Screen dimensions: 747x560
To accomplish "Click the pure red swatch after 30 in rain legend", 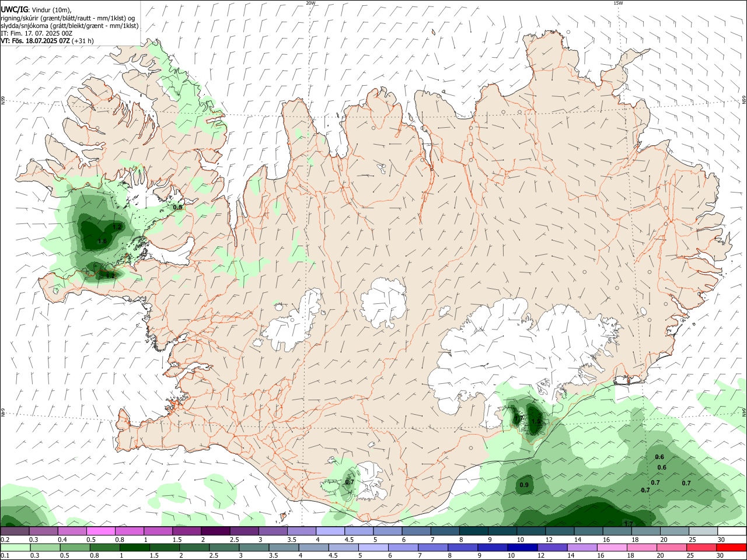I will click(731, 548).
